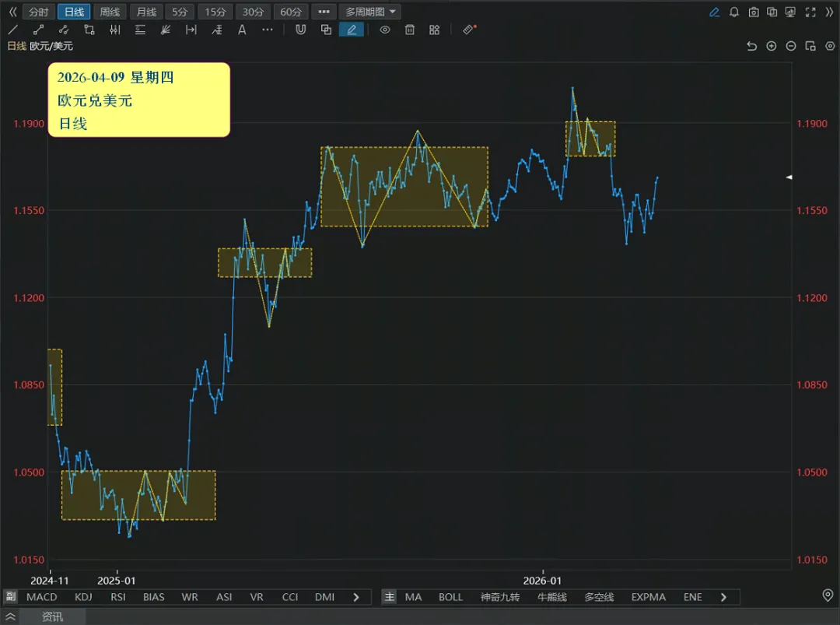Open the price alert bell
This screenshot has width=840, height=625.
tap(734, 12)
